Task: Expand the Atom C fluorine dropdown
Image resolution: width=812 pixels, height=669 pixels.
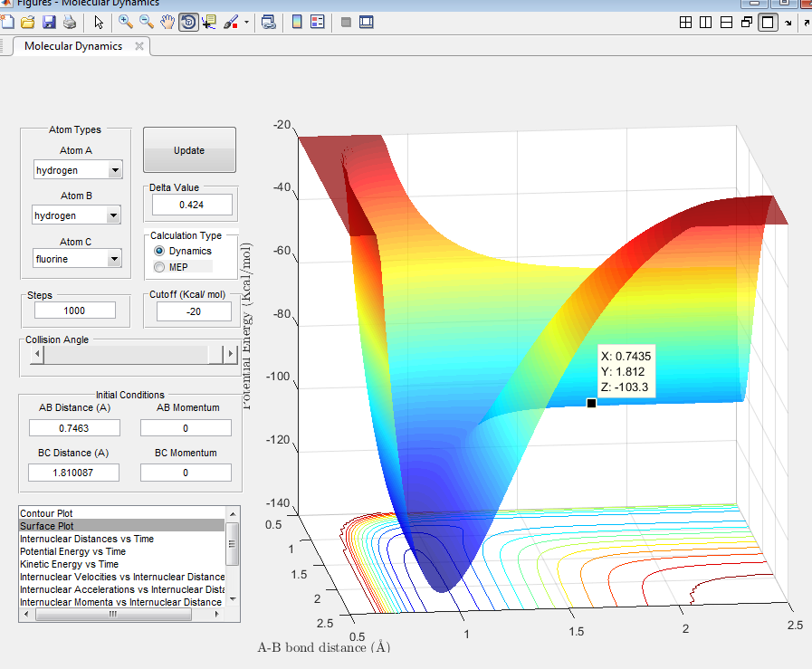Action: tap(113, 260)
